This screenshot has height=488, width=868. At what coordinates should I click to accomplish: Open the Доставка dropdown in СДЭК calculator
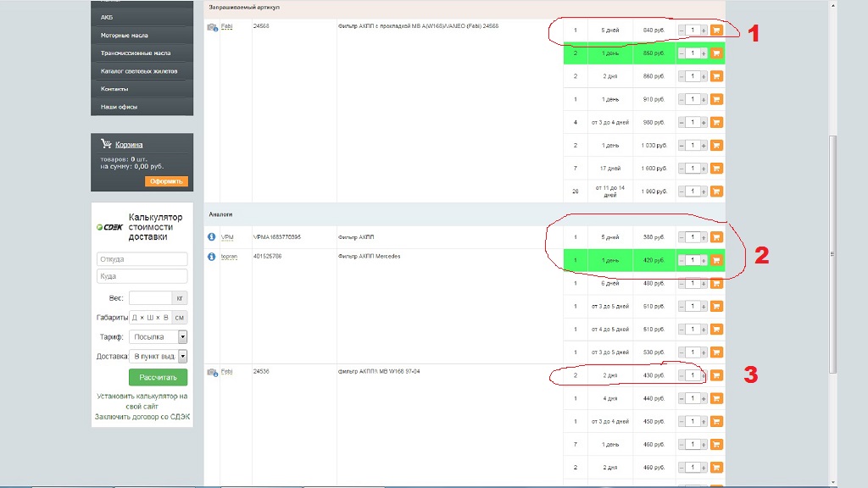tap(182, 357)
